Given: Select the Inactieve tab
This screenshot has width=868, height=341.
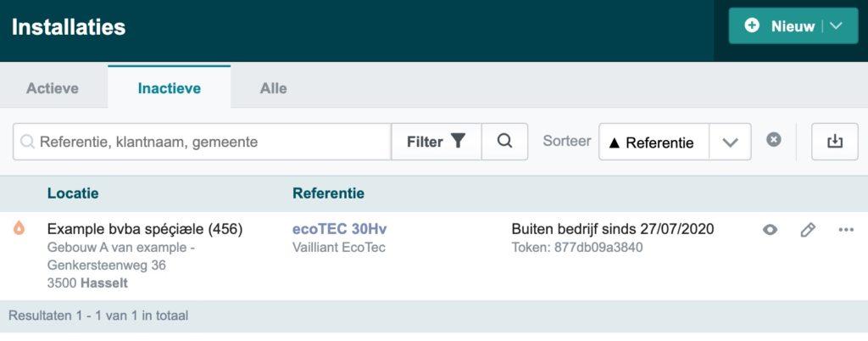Looking at the screenshot, I should (x=170, y=88).
